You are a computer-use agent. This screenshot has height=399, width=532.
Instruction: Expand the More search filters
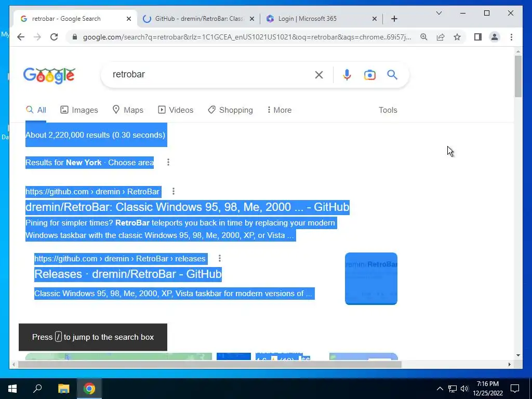click(x=279, y=110)
